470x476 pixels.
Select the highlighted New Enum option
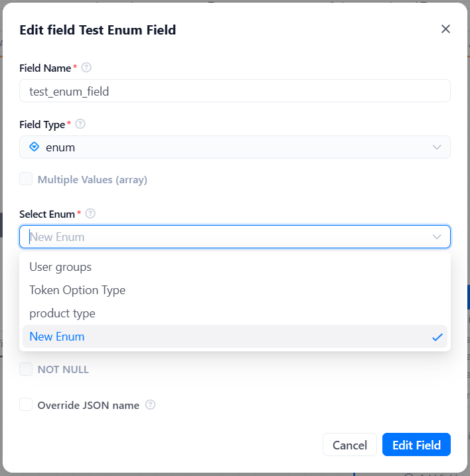click(x=235, y=337)
